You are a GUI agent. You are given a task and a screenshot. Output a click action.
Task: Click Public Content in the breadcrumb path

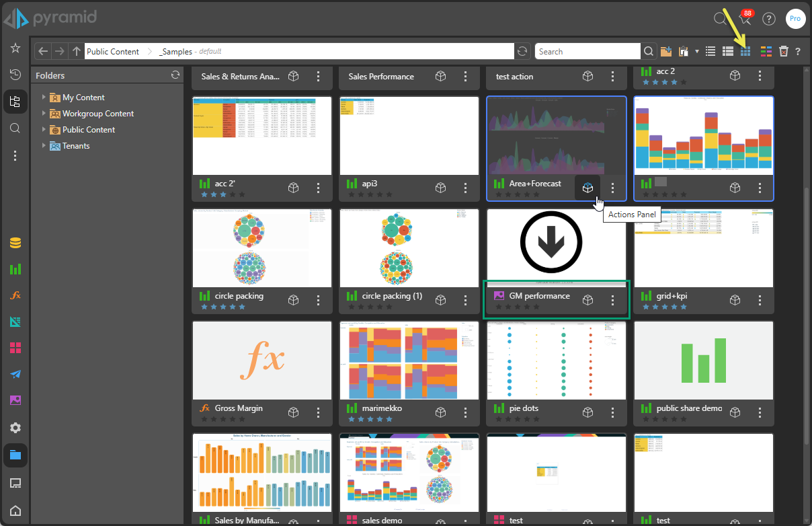click(113, 51)
